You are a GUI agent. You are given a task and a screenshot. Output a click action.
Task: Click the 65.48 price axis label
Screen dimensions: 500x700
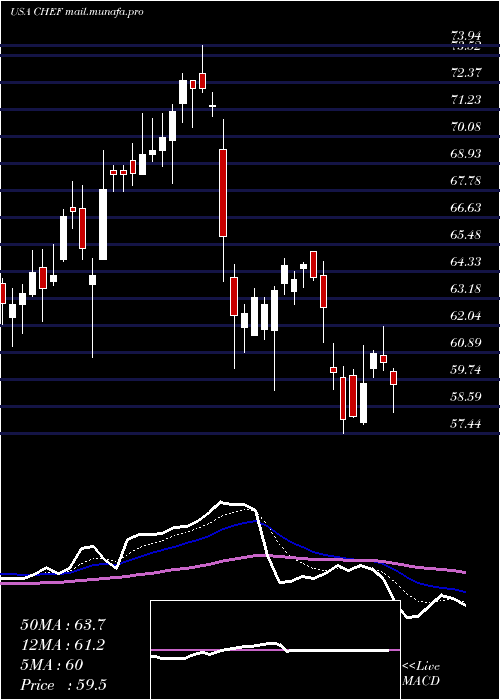pos(466,234)
